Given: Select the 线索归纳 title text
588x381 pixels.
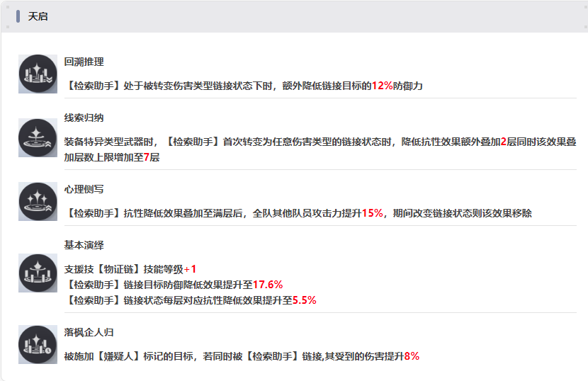Looking at the screenshot, I should tap(84, 118).
